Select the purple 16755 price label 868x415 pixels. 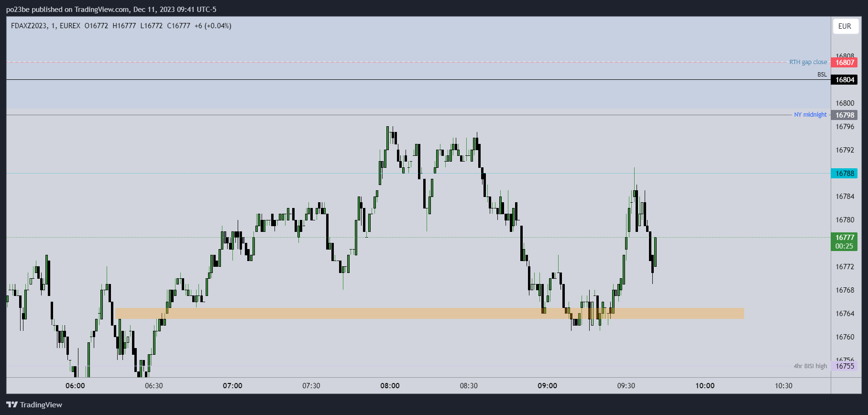pyautogui.click(x=845, y=366)
